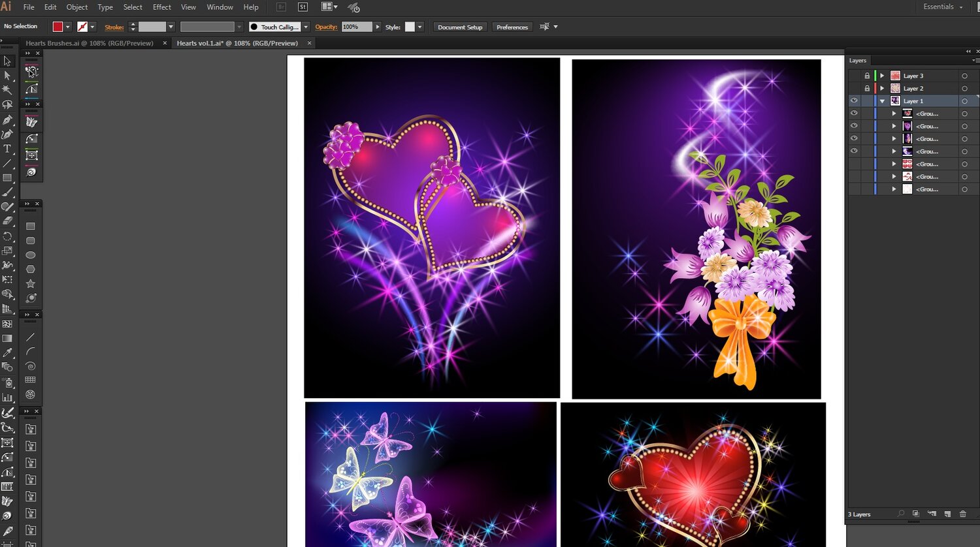Open the Effect menu
Viewport: 980px width, 547px height.
(x=162, y=7)
